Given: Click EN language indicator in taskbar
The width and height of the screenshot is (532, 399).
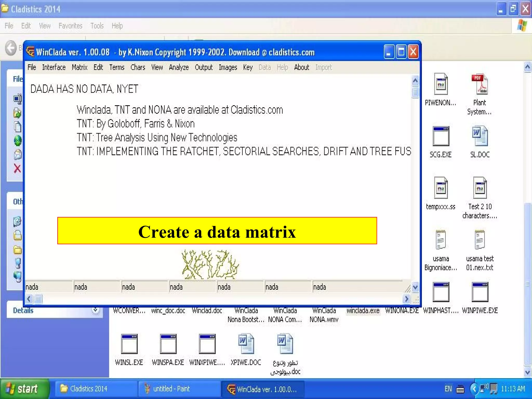Looking at the screenshot, I should tap(448, 389).
